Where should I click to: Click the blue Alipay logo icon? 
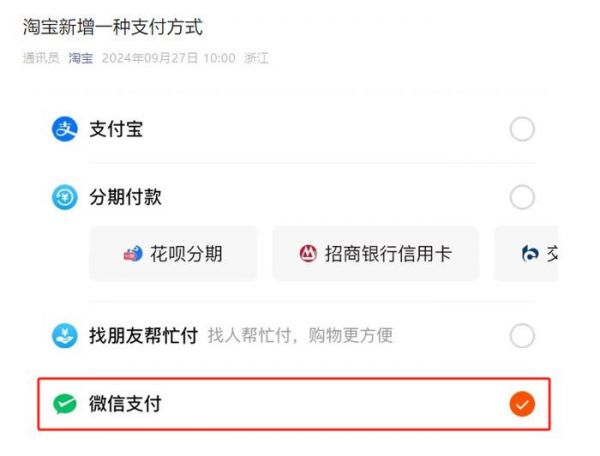pyautogui.click(x=64, y=129)
